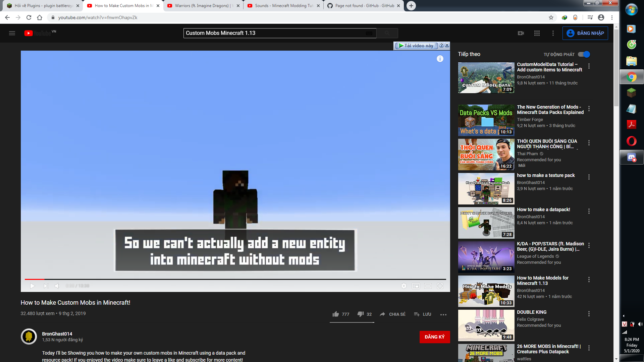Click the next video skip icon

46,286
